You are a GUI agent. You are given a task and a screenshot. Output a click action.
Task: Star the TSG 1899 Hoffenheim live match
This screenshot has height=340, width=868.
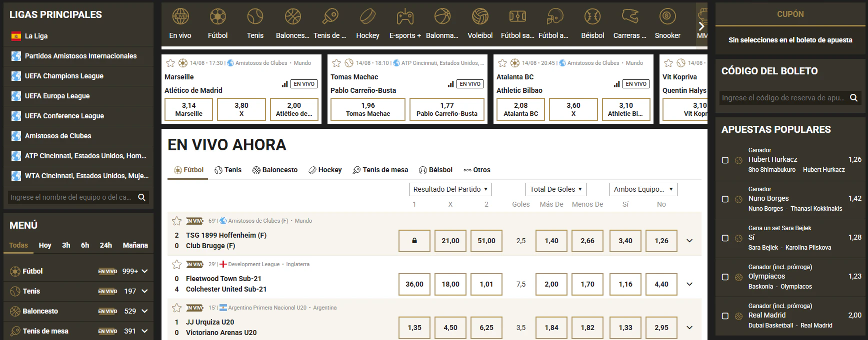coord(176,221)
